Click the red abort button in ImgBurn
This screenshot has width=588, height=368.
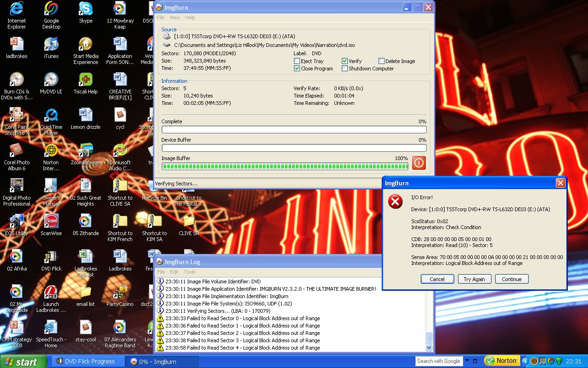pos(418,163)
